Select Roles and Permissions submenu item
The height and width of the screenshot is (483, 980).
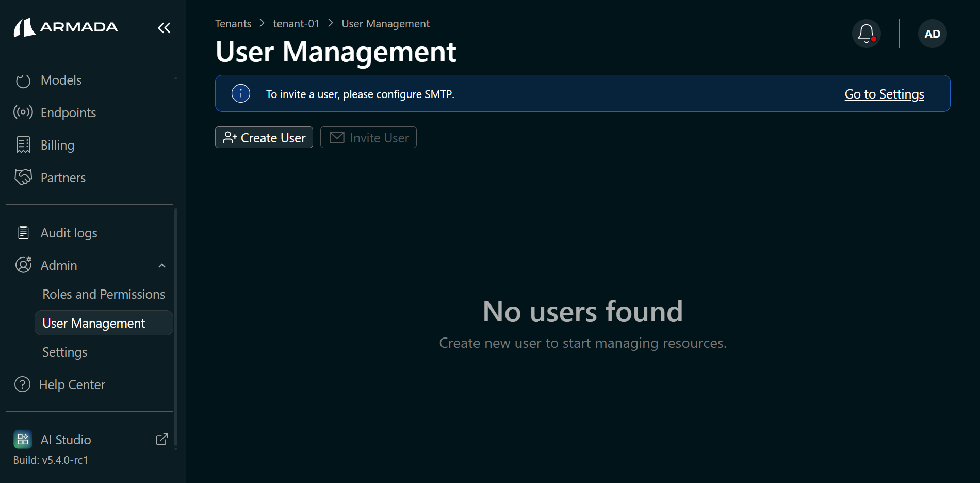[104, 294]
